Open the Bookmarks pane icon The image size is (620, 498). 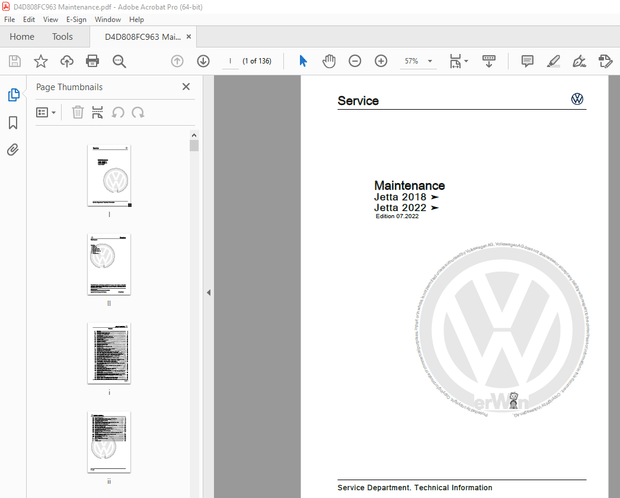[x=13, y=123]
